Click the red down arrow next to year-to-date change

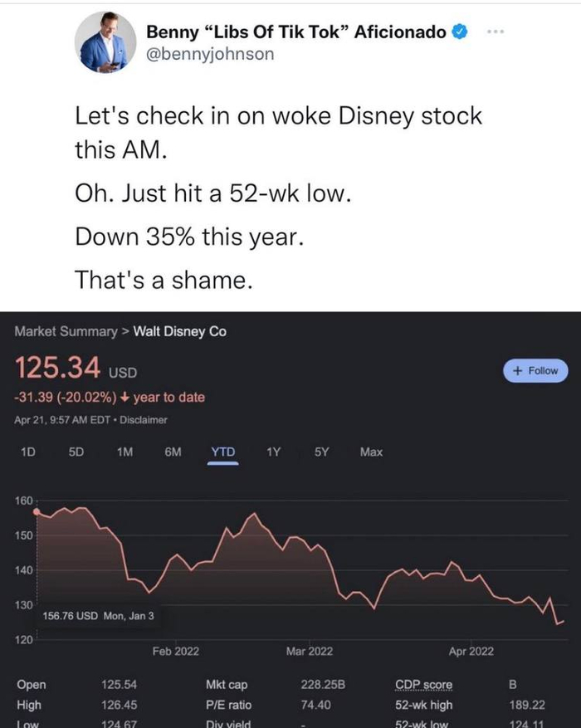tap(126, 397)
